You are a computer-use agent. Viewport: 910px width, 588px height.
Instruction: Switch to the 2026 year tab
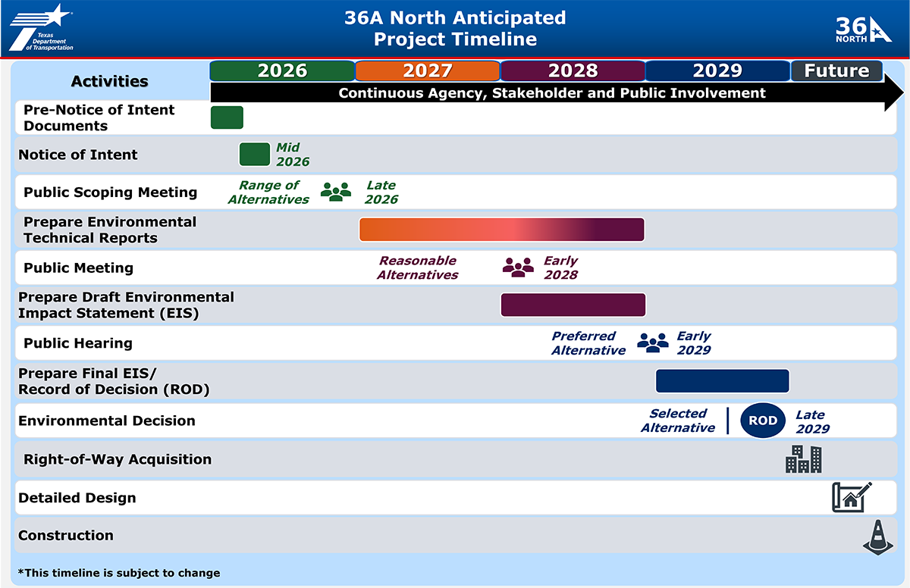click(281, 70)
